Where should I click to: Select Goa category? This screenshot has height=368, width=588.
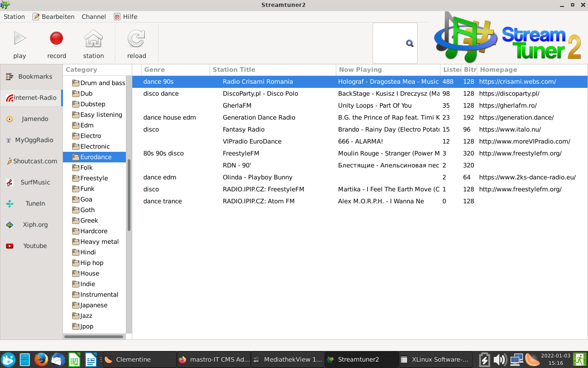(82, 200)
